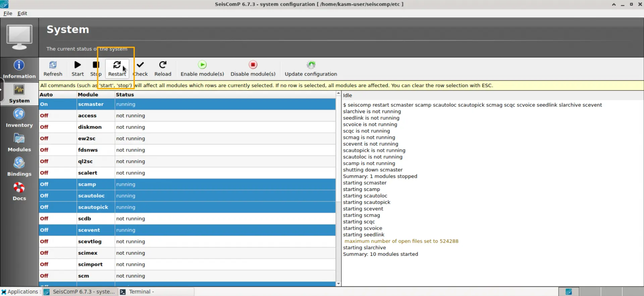The height and width of the screenshot is (296, 644).
Task: Select the access module row
Action: [x=187, y=116]
